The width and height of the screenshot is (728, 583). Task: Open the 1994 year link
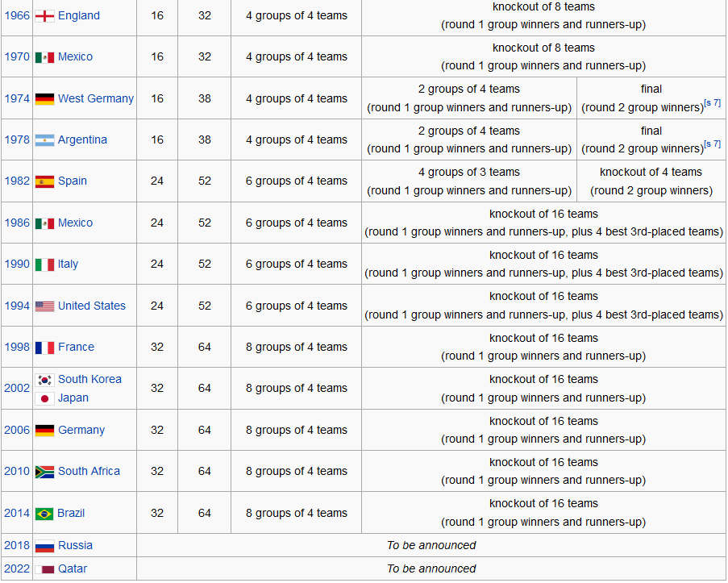click(x=17, y=306)
